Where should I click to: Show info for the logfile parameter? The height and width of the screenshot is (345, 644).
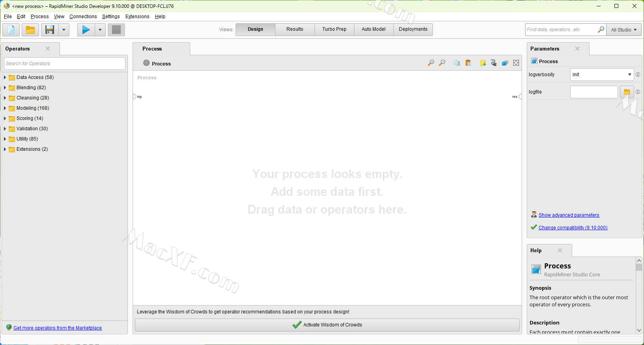pyautogui.click(x=638, y=92)
